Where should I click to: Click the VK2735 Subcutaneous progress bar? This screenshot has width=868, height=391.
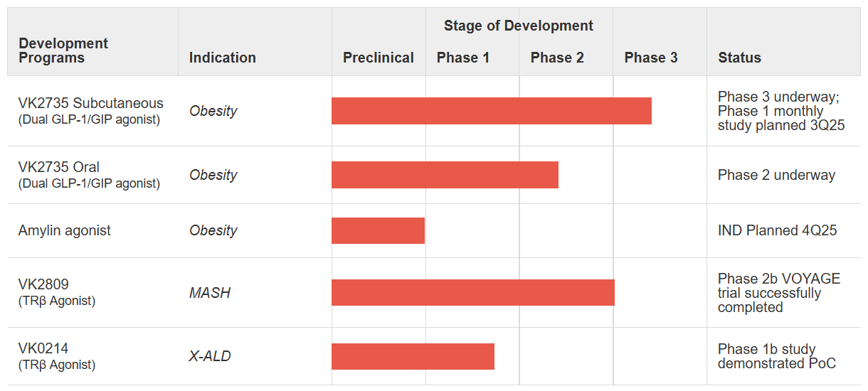pos(491,111)
